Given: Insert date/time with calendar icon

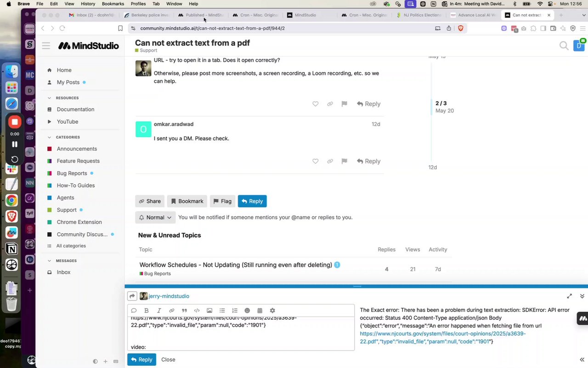Looking at the screenshot, I should click(260, 310).
